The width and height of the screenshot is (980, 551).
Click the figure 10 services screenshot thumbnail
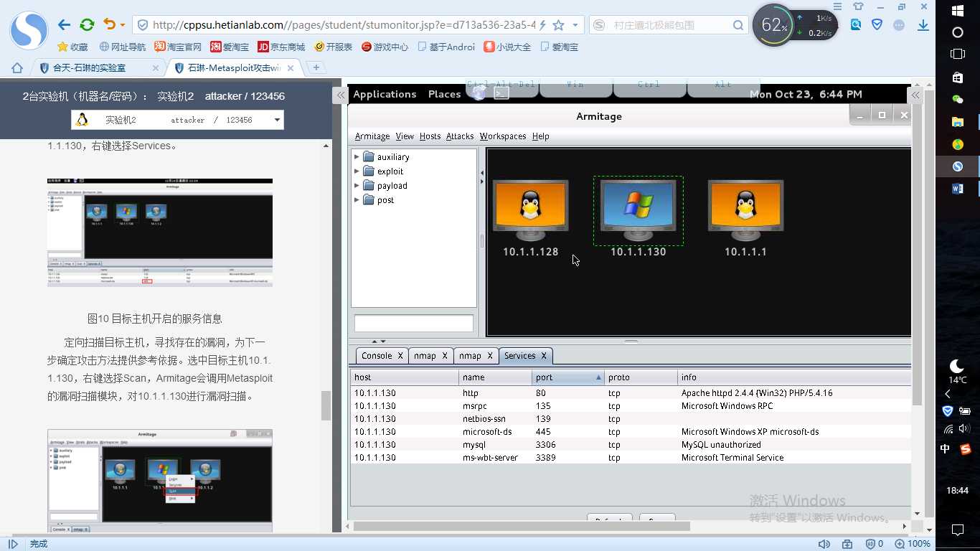point(160,232)
